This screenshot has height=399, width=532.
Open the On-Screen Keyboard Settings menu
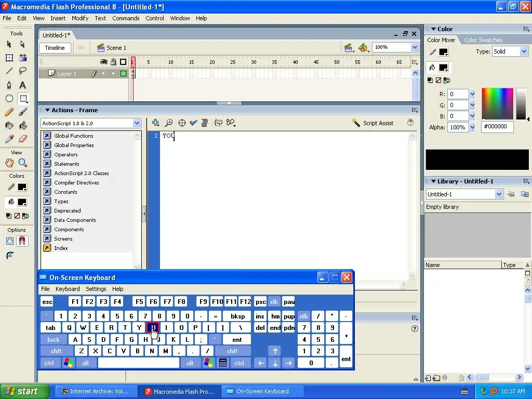coord(96,289)
